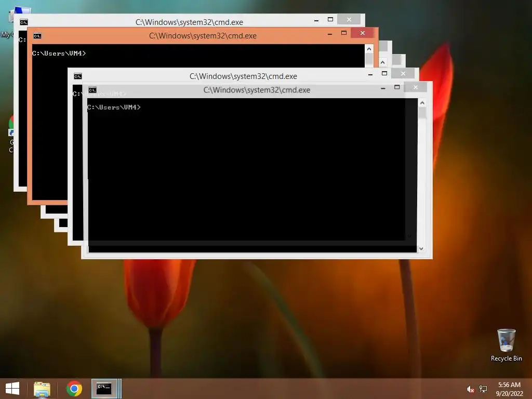The image size is (532, 399).
Task: Click title text of the front cmd window
Action: click(257, 90)
